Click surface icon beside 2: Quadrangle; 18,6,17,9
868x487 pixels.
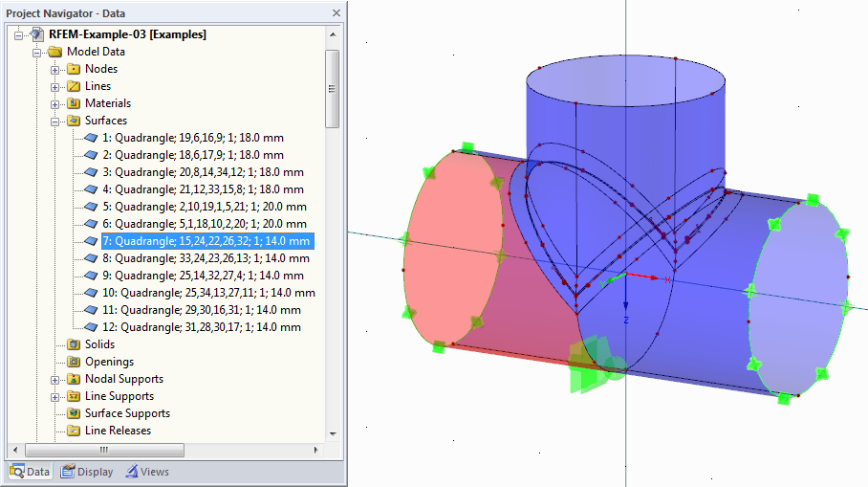(92, 155)
